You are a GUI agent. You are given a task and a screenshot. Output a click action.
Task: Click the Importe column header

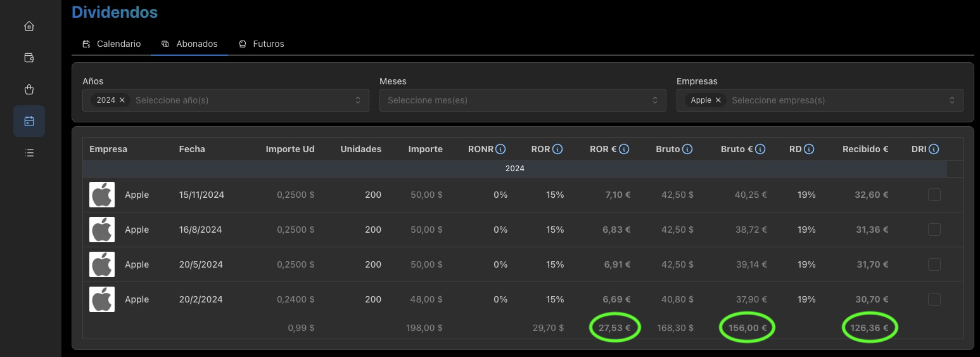[426, 149]
